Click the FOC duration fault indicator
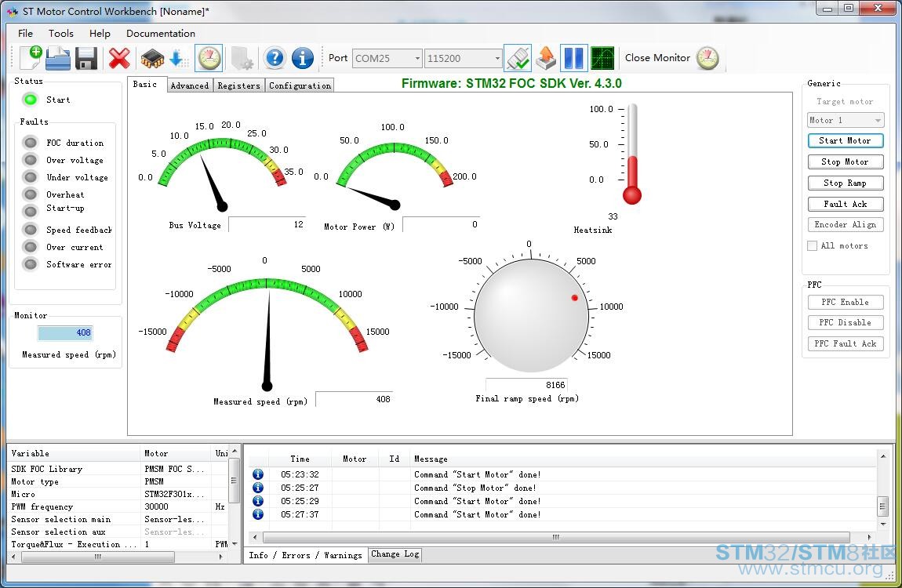 30,143
